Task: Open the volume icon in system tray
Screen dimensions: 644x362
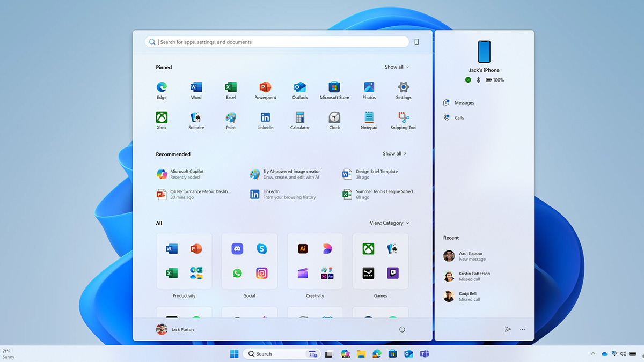Action: pyautogui.click(x=623, y=354)
